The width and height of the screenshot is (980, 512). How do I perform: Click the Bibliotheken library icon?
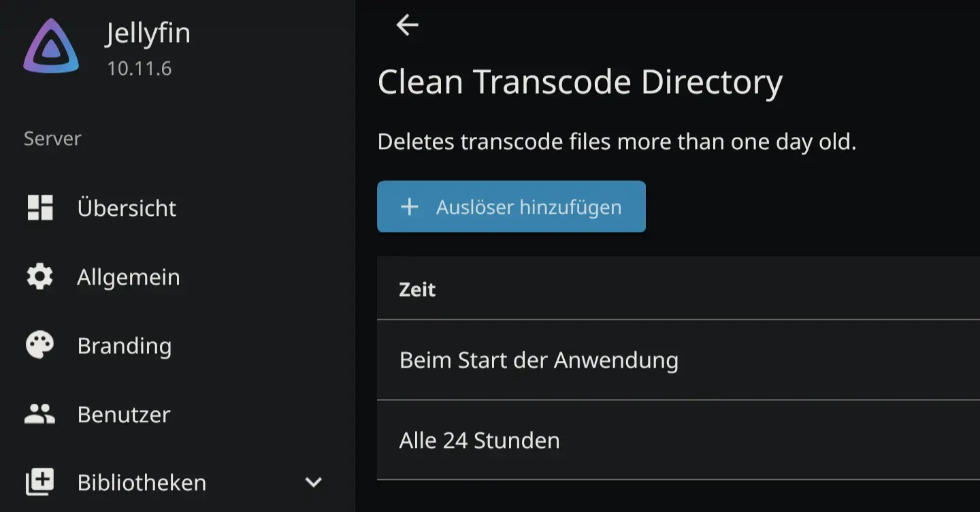(x=39, y=483)
